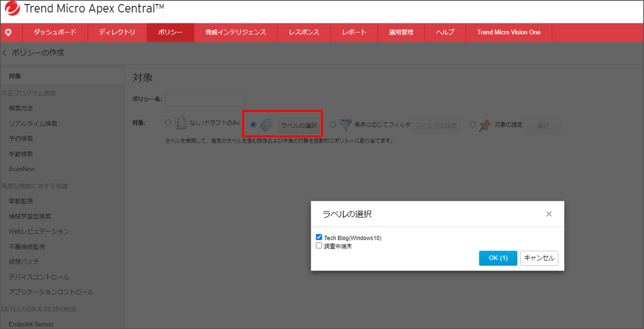This screenshot has width=644, height=329.
Task: Select the label selection radio button
Action: pyautogui.click(x=253, y=124)
